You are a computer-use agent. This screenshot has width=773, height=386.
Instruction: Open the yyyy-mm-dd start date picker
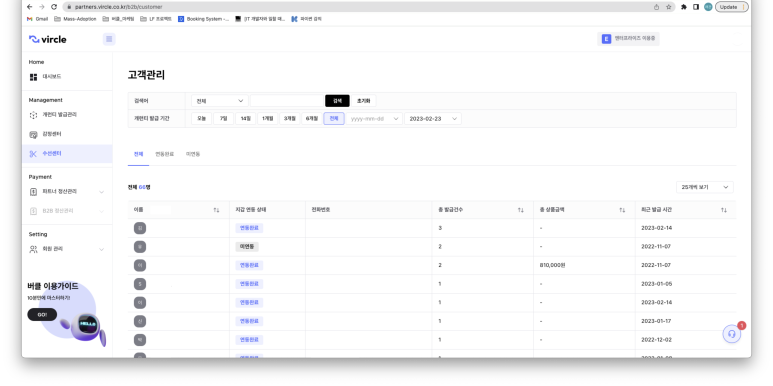coord(374,119)
